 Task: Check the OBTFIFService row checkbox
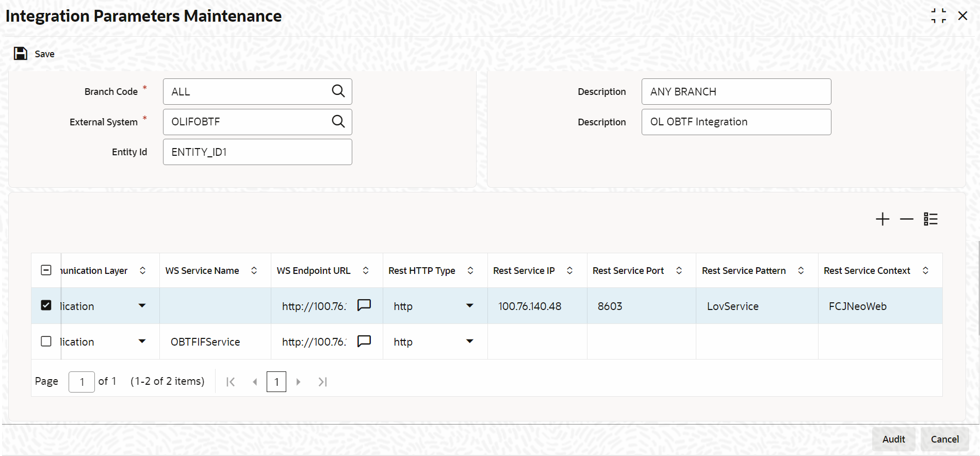(x=46, y=341)
